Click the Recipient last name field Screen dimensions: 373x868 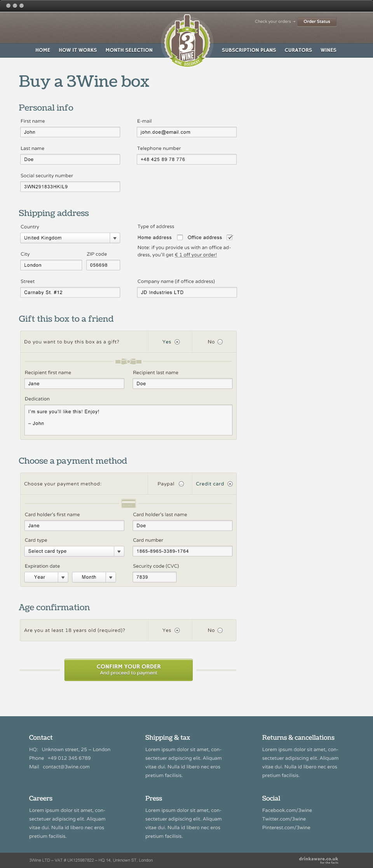(183, 384)
